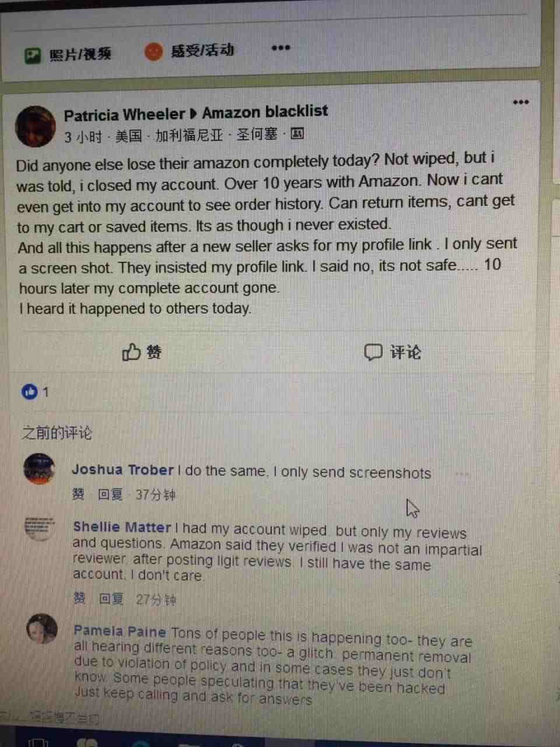Click Pamela Paine's avatar
The width and height of the screenshot is (560, 747).
[42, 629]
